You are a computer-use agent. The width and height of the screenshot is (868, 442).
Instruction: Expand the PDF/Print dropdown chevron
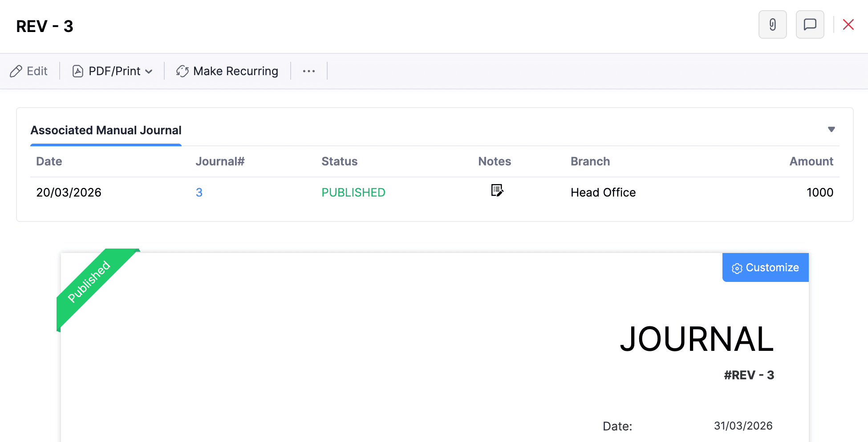pyautogui.click(x=149, y=72)
